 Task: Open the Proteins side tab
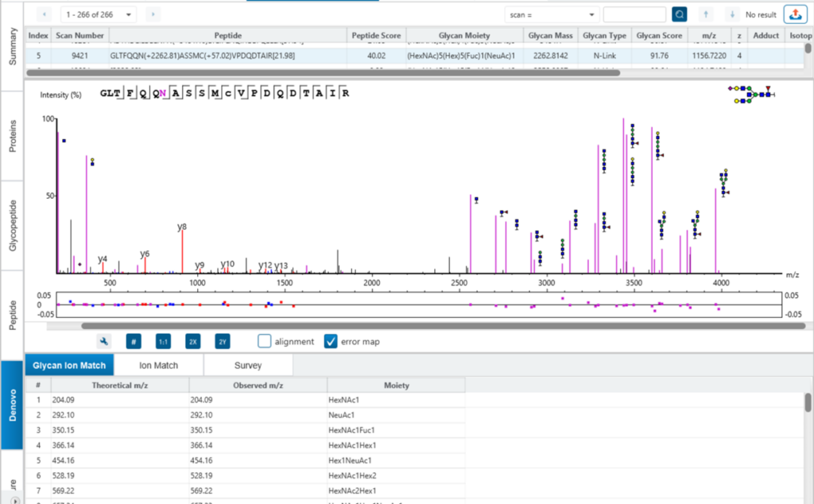click(x=13, y=136)
